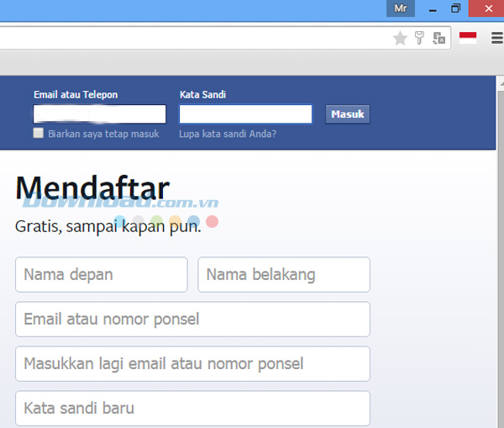Image resolution: width=504 pixels, height=428 pixels.
Task: Open the Indonesian flag extension
Action: (x=468, y=38)
